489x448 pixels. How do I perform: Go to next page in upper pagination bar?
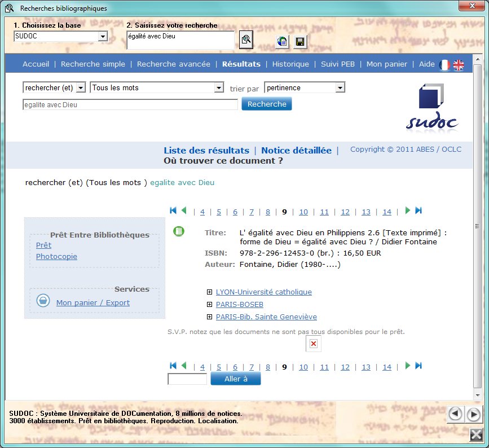407,210
